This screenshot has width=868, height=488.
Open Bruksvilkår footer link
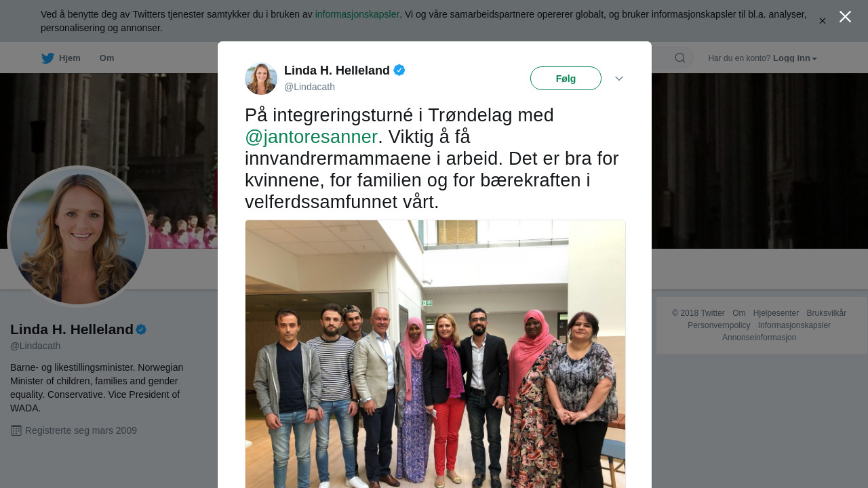click(827, 313)
